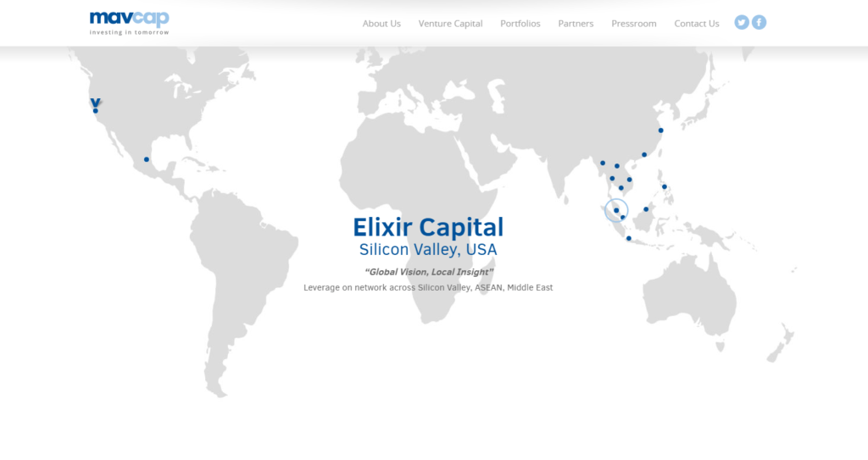Click the Silicon Valley, USA subtitle

[428, 250]
